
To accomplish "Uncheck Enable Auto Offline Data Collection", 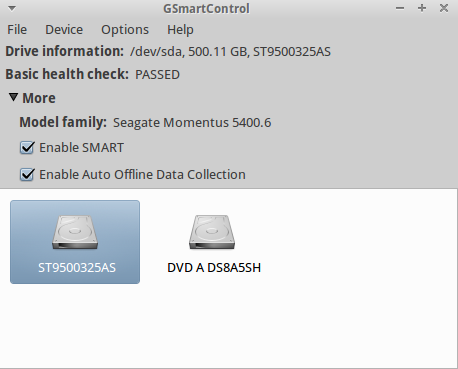I will coord(27,174).
